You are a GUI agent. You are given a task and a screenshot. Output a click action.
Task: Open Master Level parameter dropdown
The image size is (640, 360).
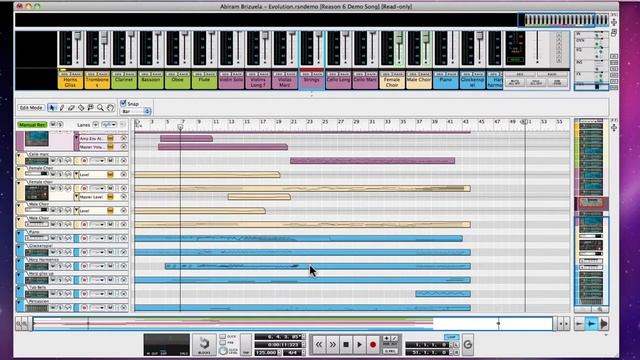(x=76, y=197)
